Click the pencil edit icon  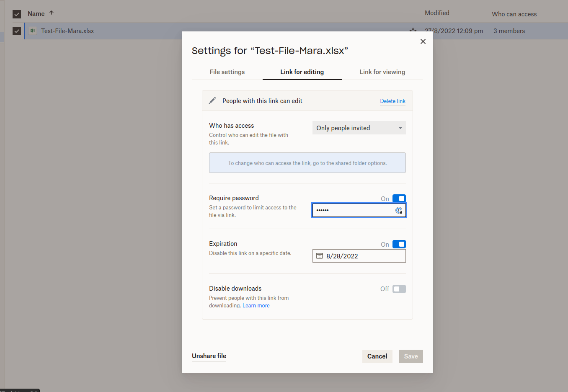212,101
